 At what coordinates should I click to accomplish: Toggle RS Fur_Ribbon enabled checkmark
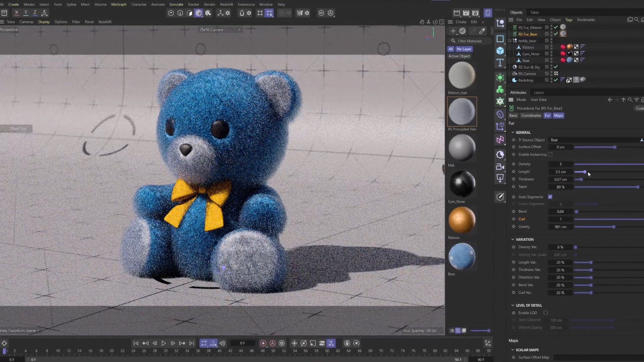(556, 27)
